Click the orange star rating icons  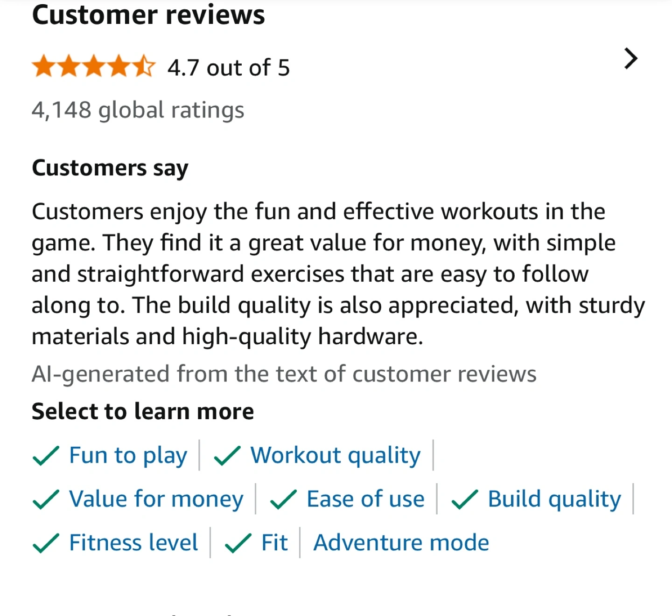pos(93,67)
